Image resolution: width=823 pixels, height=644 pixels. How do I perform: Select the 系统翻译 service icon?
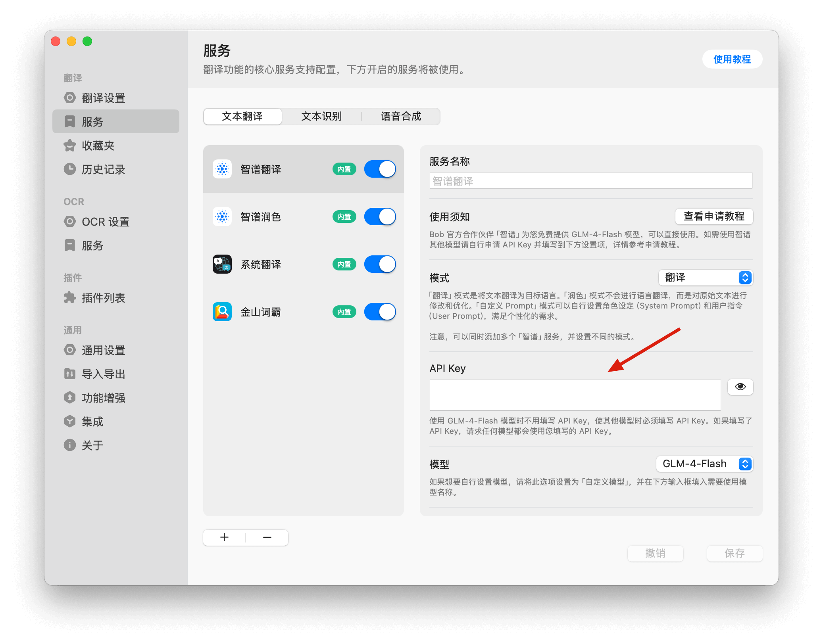point(222,264)
